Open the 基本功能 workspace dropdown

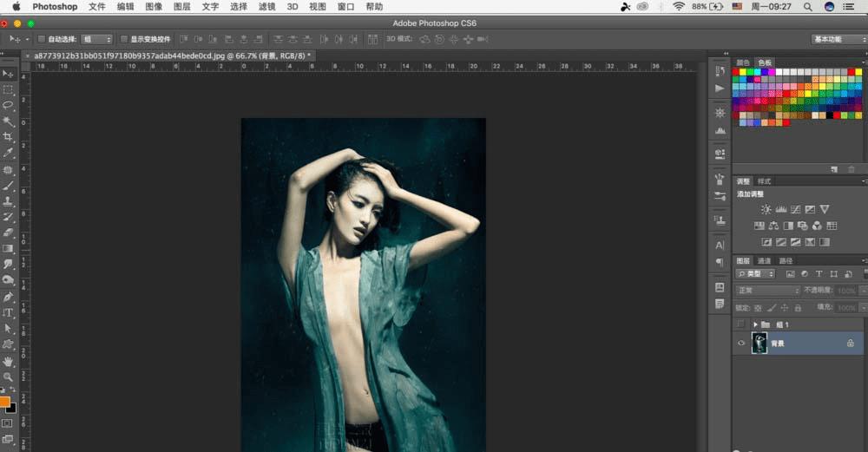click(x=836, y=39)
